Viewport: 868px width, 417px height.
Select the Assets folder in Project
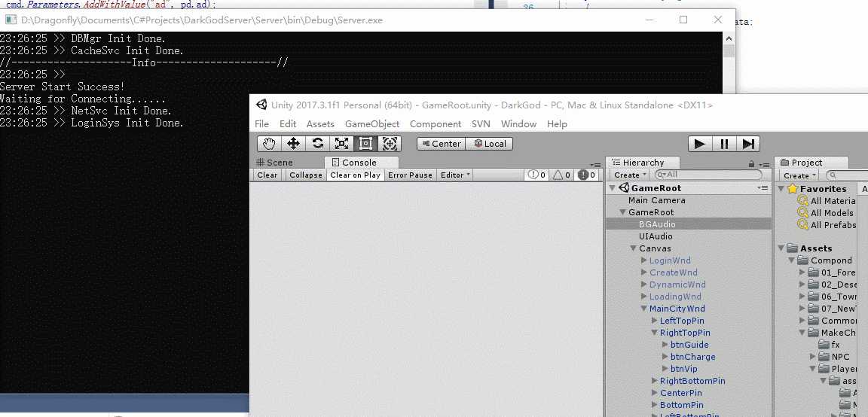(816, 248)
